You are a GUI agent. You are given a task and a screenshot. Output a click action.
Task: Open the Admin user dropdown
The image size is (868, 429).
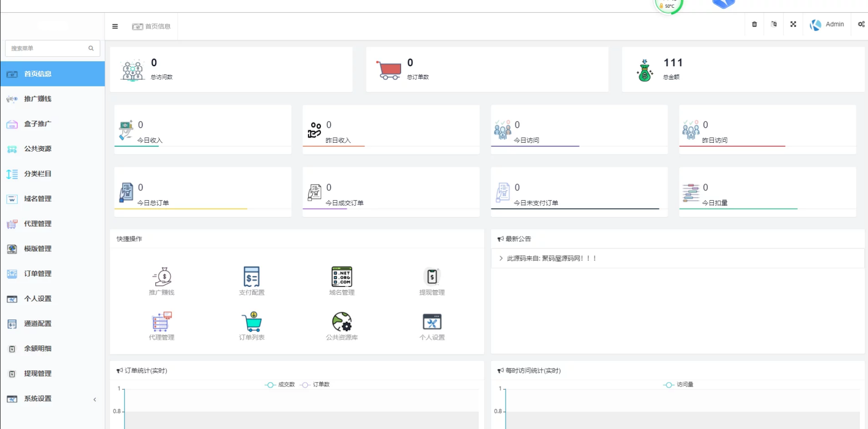tap(827, 24)
